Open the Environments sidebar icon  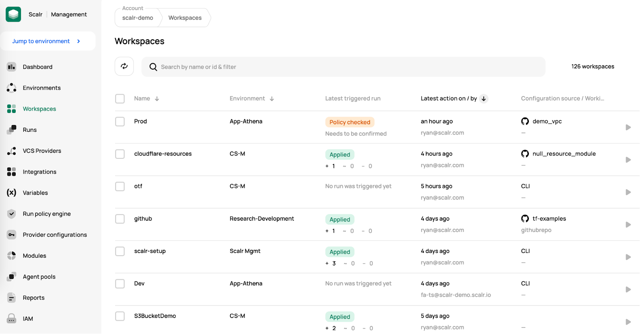click(x=11, y=88)
